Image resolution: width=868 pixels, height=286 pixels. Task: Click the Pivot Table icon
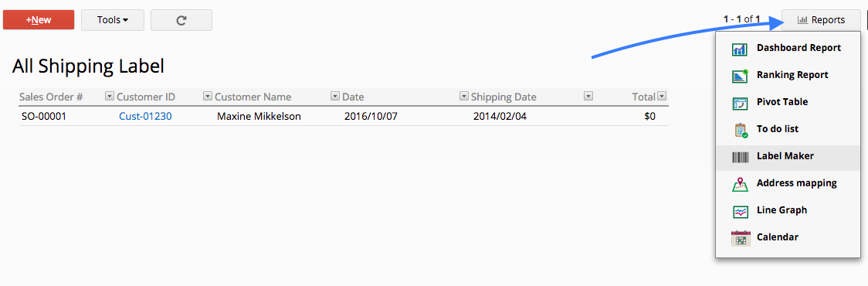740,103
